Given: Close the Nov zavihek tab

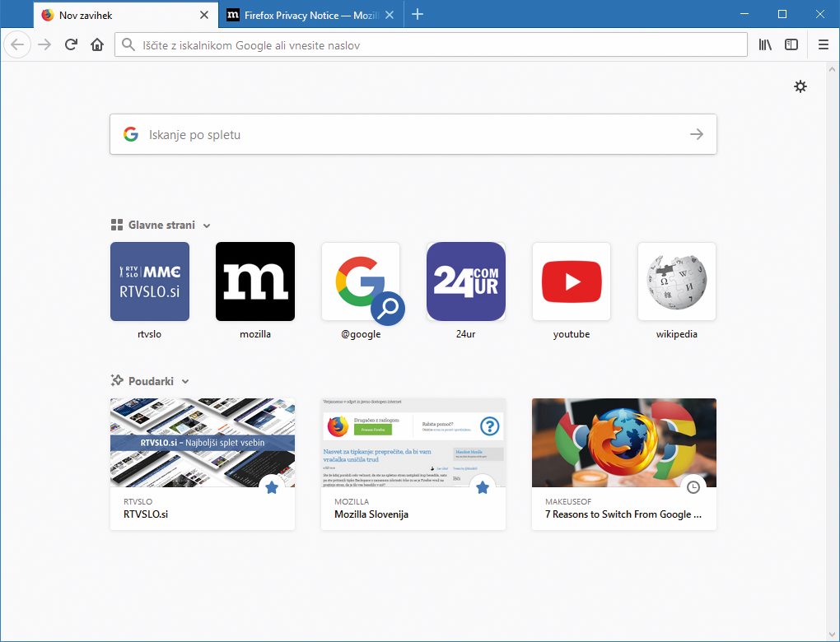Looking at the screenshot, I should pyautogui.click(x=204, y=15).
